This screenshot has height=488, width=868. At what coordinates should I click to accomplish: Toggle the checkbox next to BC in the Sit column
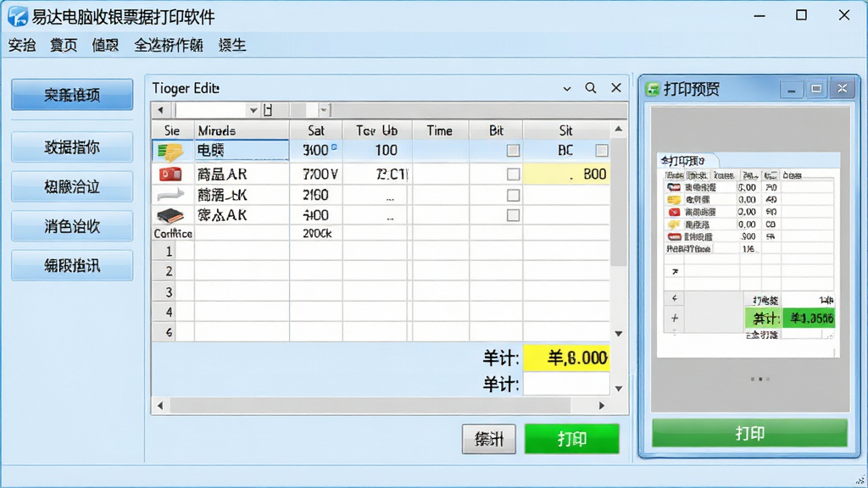pyautogui.click(x=602, y=151)
